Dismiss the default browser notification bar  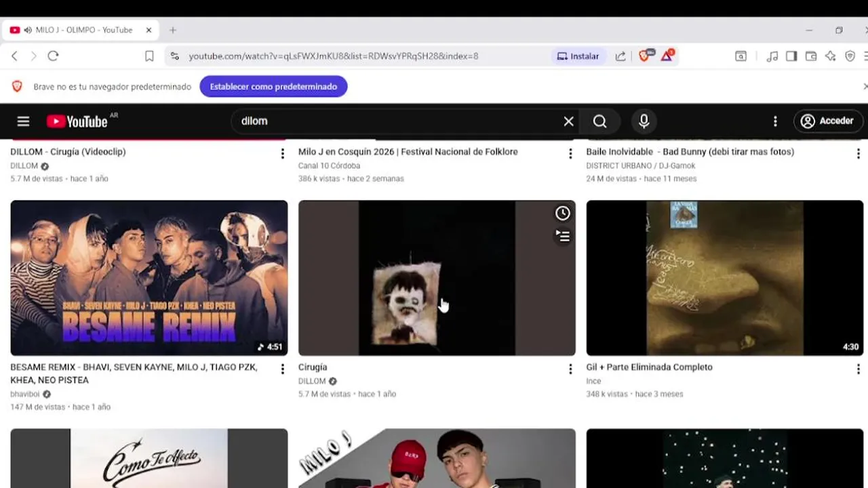tap(865, 87)
